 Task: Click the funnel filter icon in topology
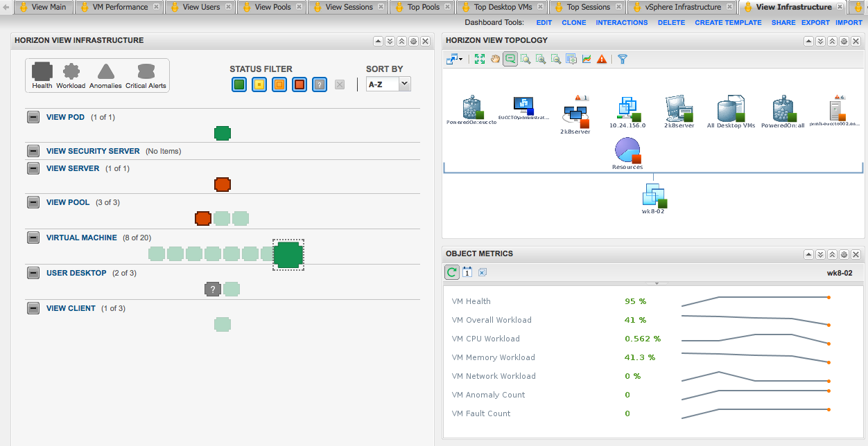pyautogui.click(x=623, y=59)
